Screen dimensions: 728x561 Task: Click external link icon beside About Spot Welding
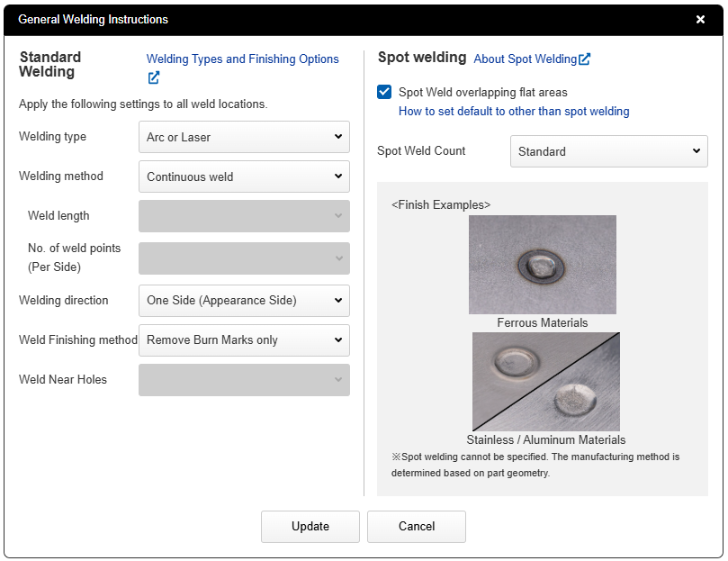[585, 59]
